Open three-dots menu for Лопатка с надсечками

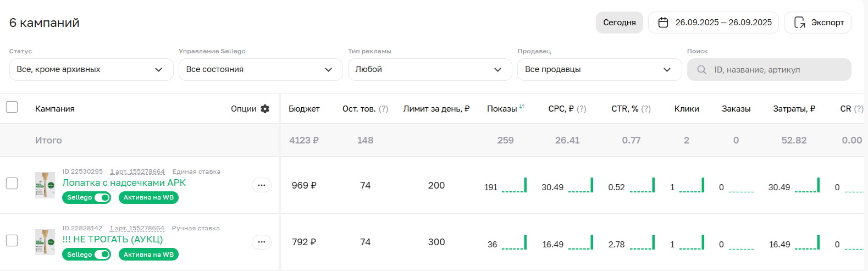[x=262, y=185]
